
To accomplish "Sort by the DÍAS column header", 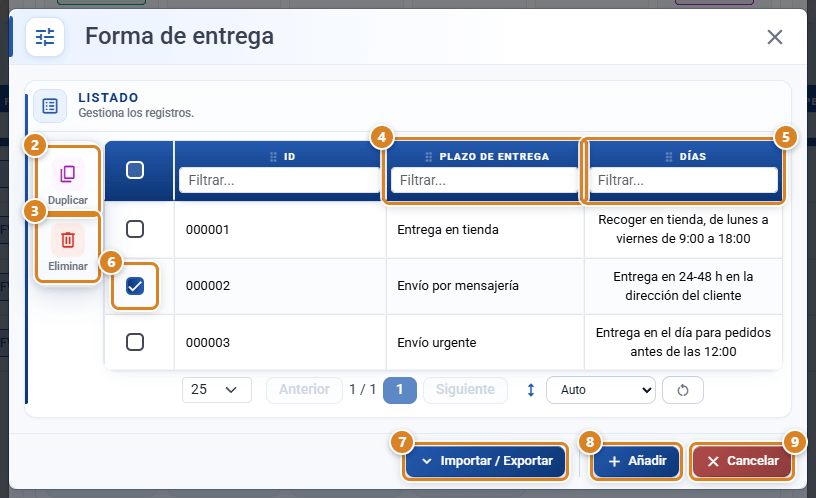I will coord(693,157).
